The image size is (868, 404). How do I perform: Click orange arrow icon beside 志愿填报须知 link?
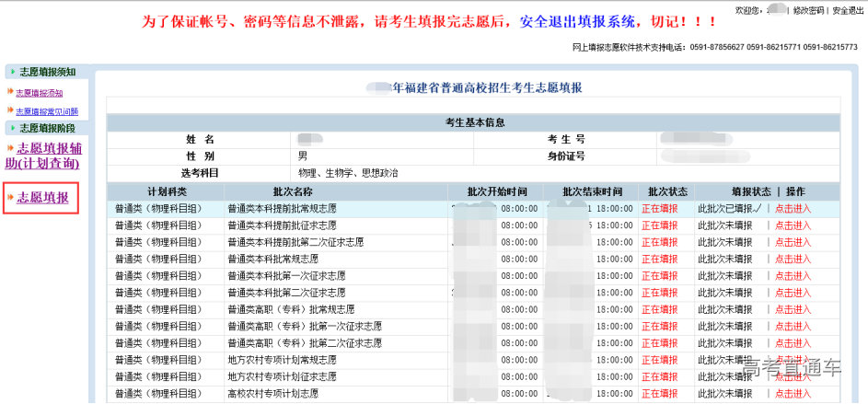point(11,92)
